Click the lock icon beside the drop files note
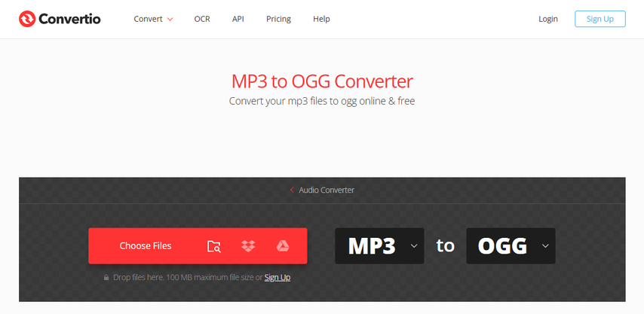 pyautogui.click(x=106, y=278)
